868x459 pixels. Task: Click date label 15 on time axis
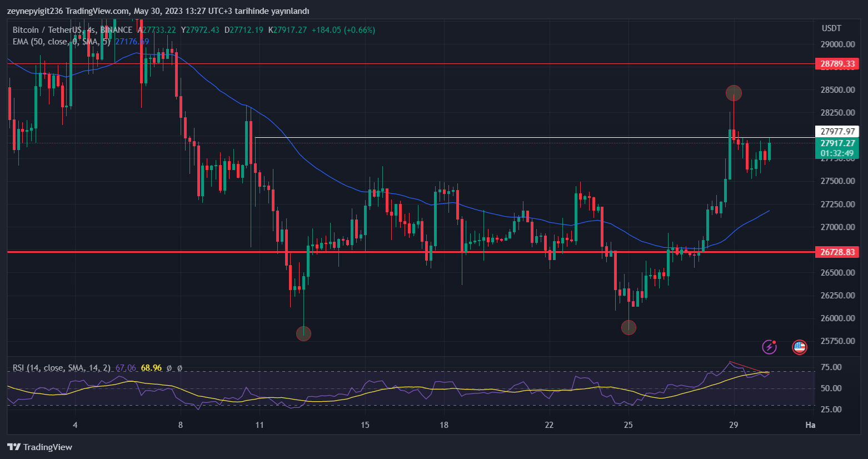(365, 425)
